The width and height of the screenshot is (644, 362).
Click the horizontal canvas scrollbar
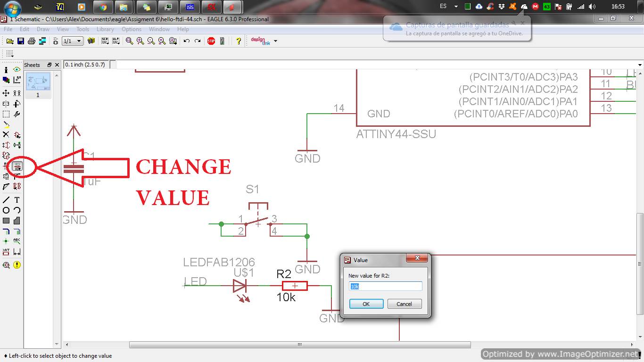point(300,345)
